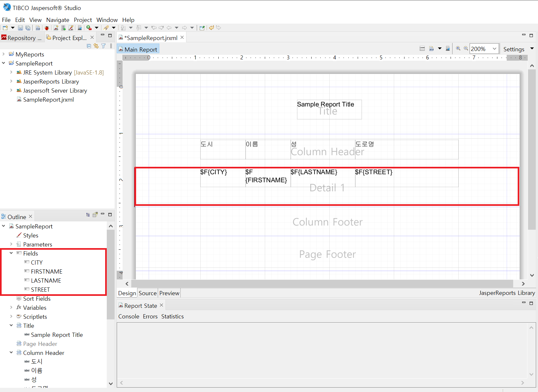This screenshot has width=538, height=392.
Task: Click the Outline tree view icon
Action: click(x=88, y=215)
